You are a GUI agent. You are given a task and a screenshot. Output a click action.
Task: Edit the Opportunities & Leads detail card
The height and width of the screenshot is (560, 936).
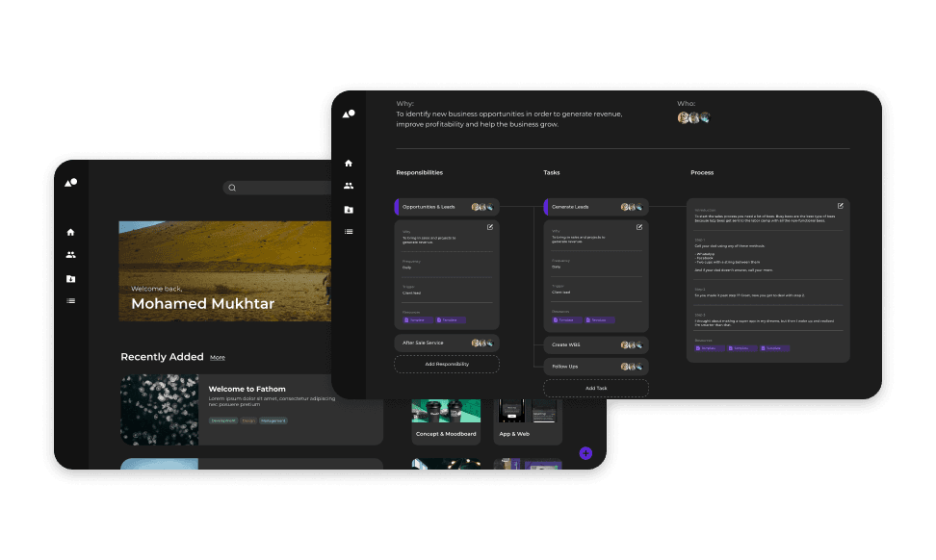(489, 227)
